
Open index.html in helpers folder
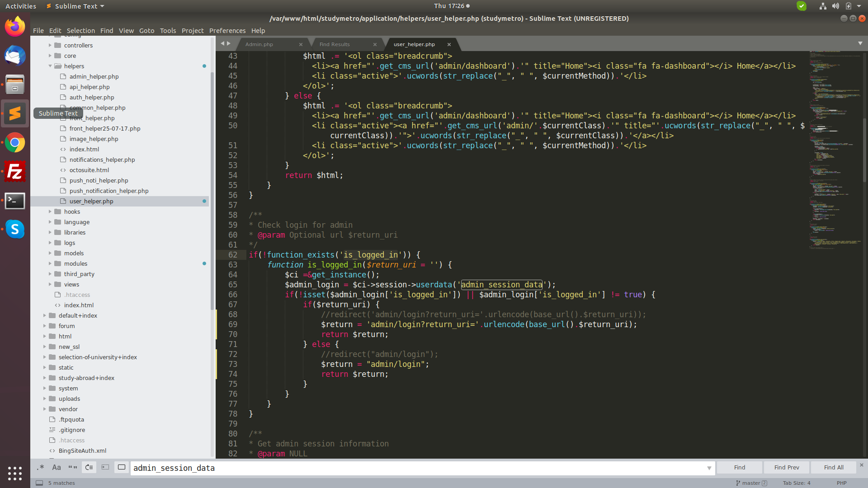tap(84, 149)
